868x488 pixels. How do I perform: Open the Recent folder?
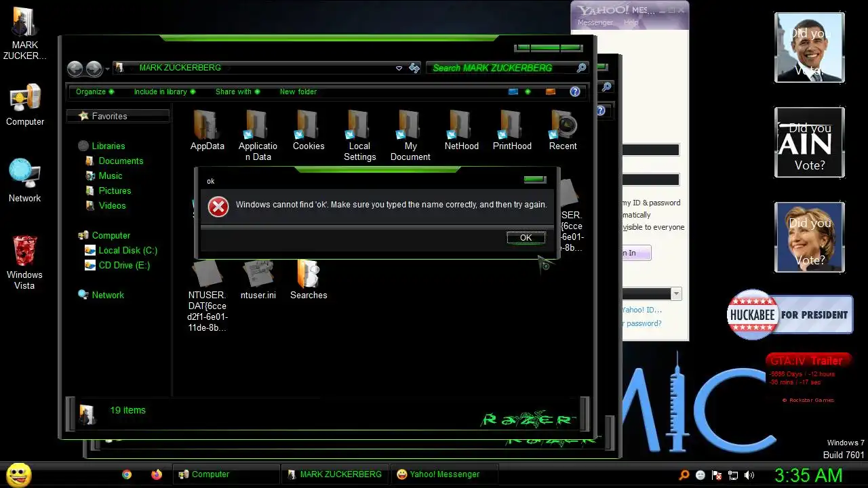click(563, 131)
